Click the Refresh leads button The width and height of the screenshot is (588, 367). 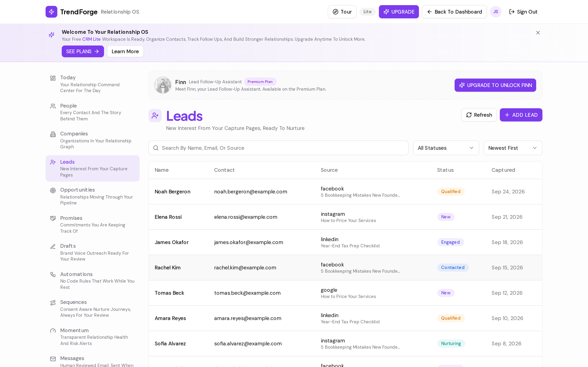pyautogui.click(x=479, y=115)
